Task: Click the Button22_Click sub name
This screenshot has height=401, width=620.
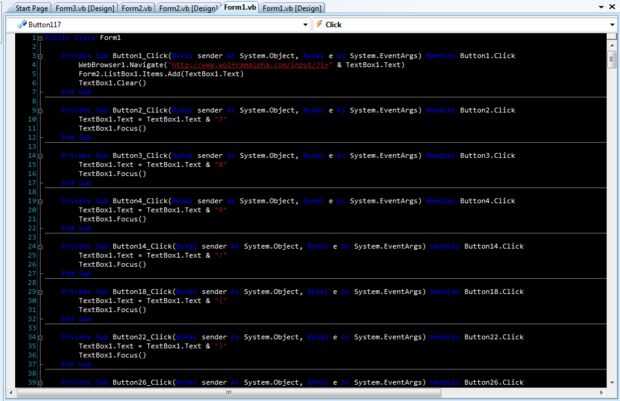Action: 142,337
